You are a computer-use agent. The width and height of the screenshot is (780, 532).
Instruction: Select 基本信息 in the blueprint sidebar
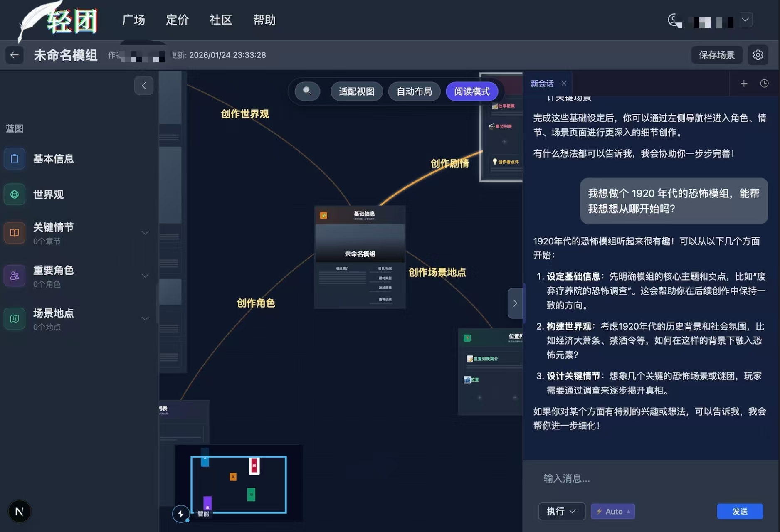tap(15, 158)
